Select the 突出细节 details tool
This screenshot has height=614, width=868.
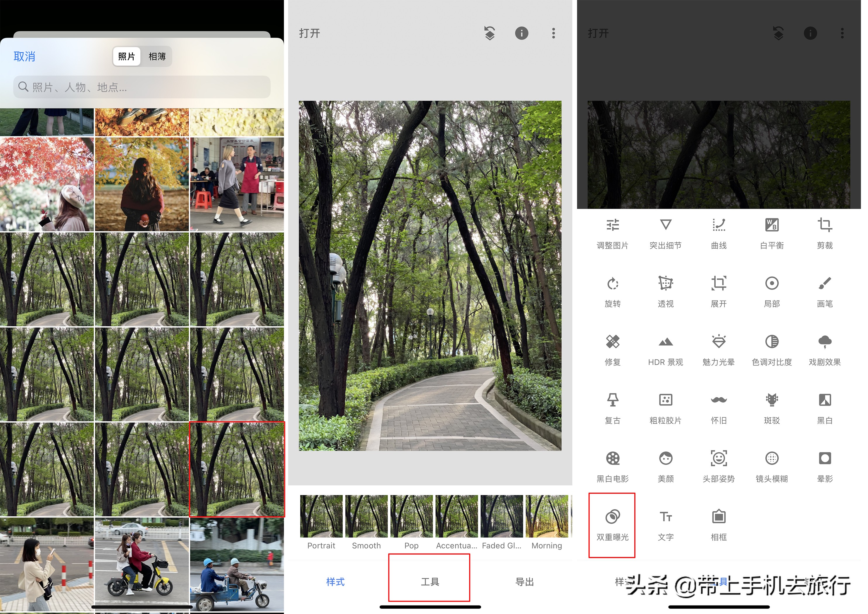click(665, 234)
